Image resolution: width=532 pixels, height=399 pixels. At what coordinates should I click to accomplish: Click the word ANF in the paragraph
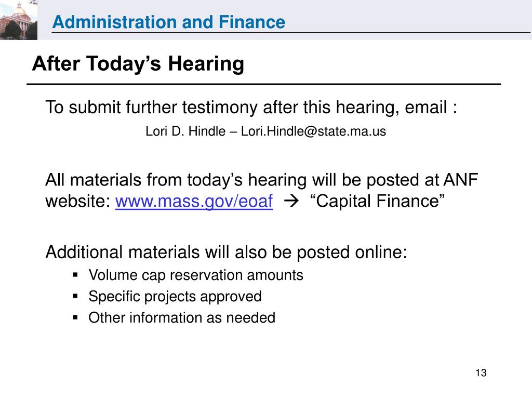coord(460,180)
